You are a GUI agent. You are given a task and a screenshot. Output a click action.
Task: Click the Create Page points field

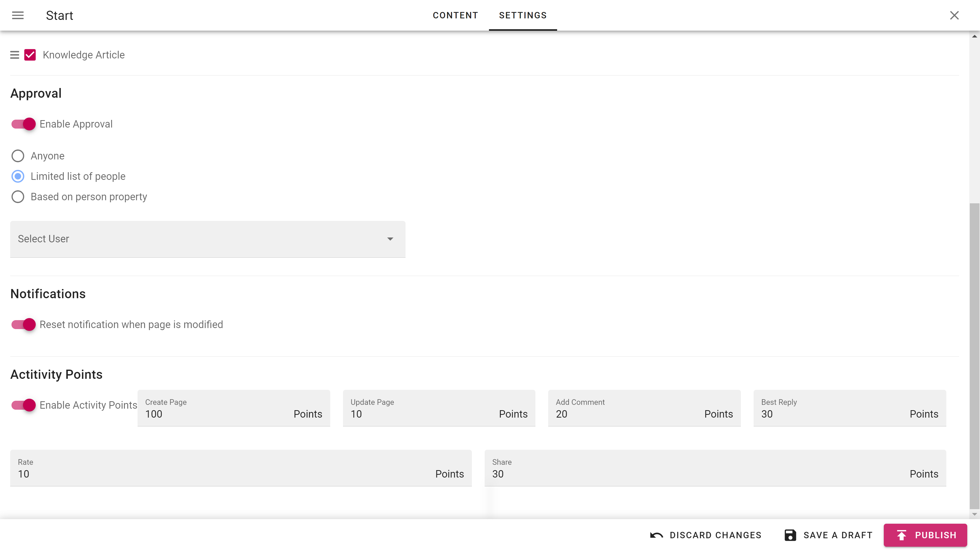click(217, 414)
